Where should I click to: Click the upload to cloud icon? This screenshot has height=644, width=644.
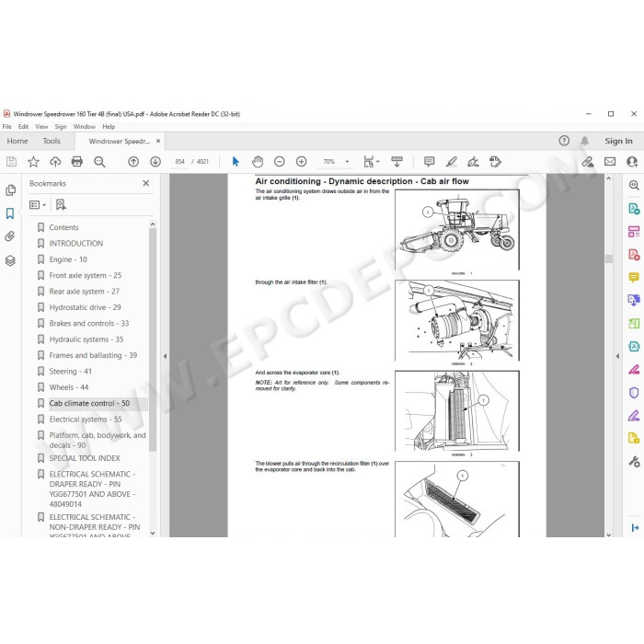pyautogui.click(x=55, y=162)
